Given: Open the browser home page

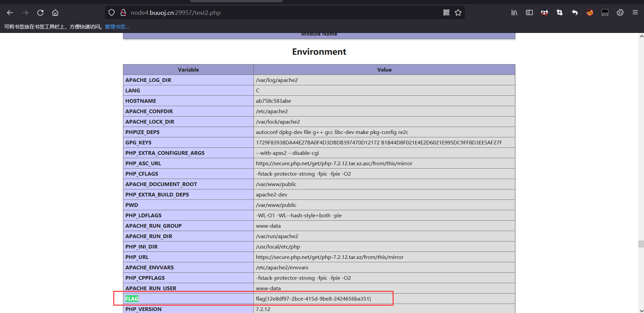Looking at the screenshot, I should (x=55, y=13).
